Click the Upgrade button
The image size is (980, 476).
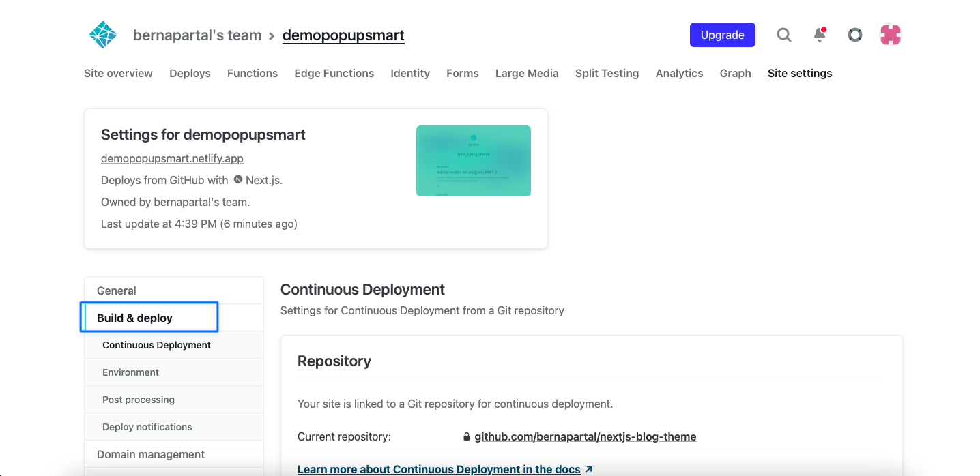723,35
